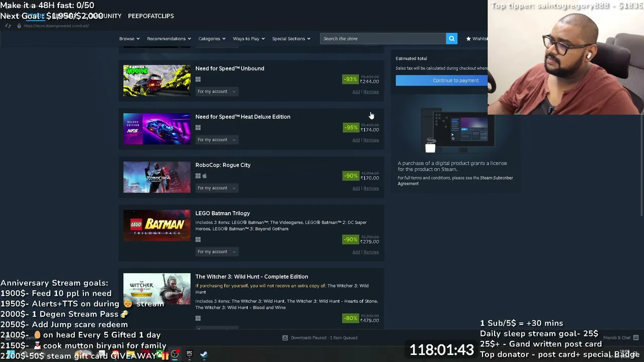Expand the Special Sections menu
644x362 pixels.
coord(291,39)
